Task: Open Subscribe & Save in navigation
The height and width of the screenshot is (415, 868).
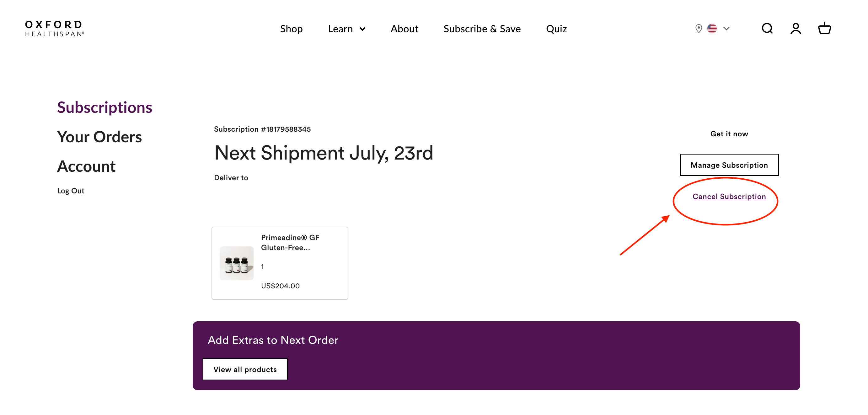Action: pyautogui.click(x=482, y=29)
